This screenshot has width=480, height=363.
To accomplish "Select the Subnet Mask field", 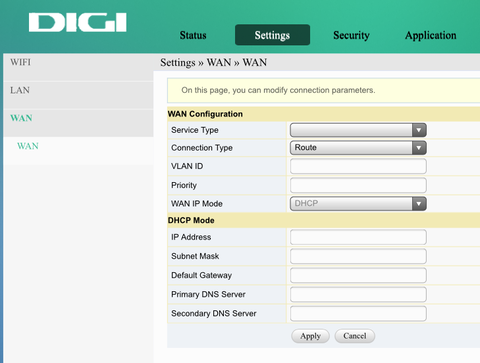I will pos(358,256).
